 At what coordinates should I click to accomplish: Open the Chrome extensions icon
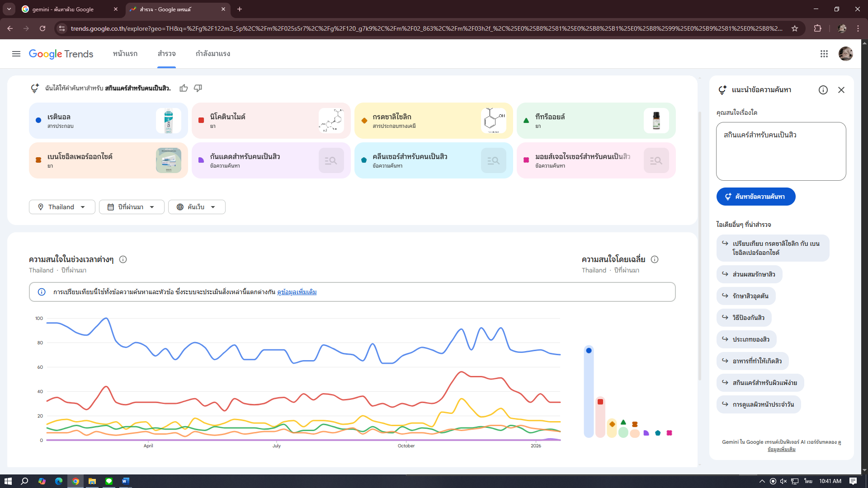click(817, 28)
